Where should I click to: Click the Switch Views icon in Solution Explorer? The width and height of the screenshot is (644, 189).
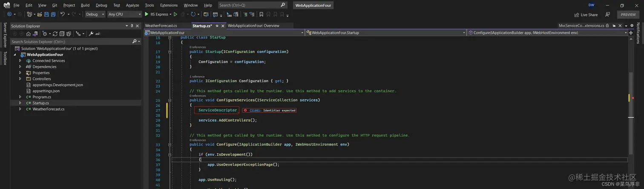click(35, 34)
